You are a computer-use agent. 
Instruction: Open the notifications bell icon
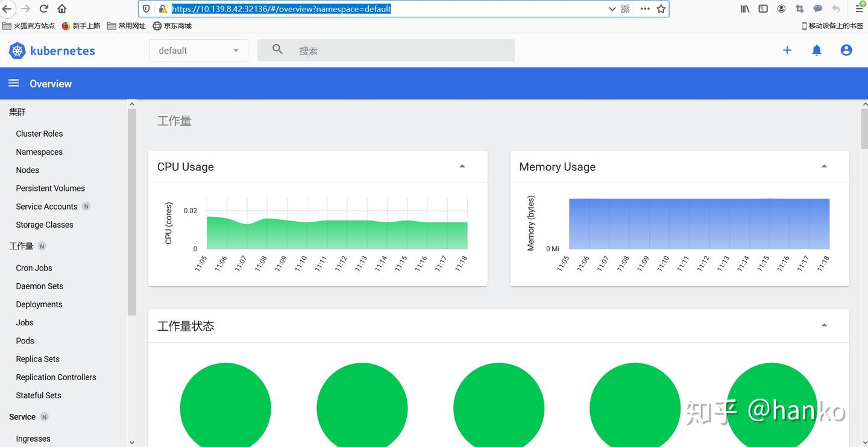(x=817, y=51)
